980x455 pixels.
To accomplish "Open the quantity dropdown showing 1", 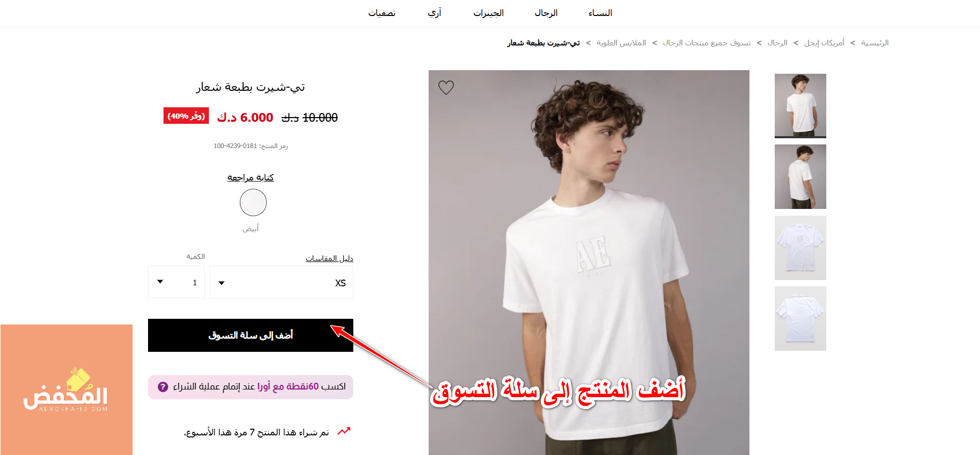I will (x=176, y=282).
